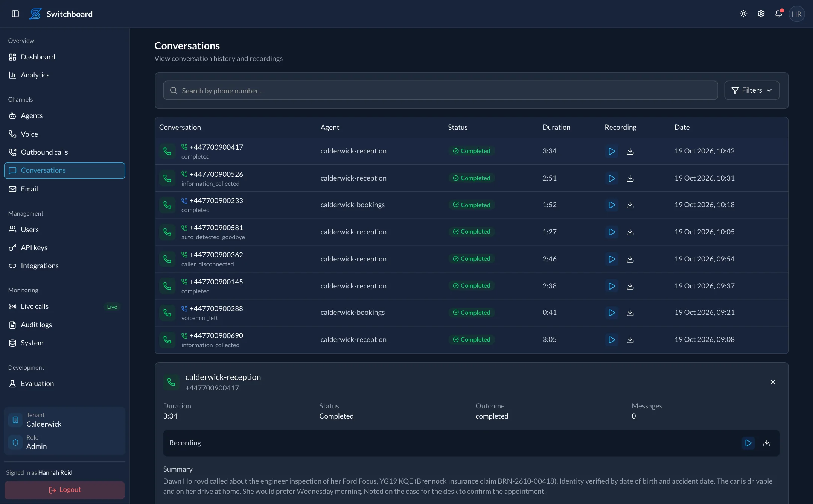
Task: Open settings gear in header
Action: [761, 14]
